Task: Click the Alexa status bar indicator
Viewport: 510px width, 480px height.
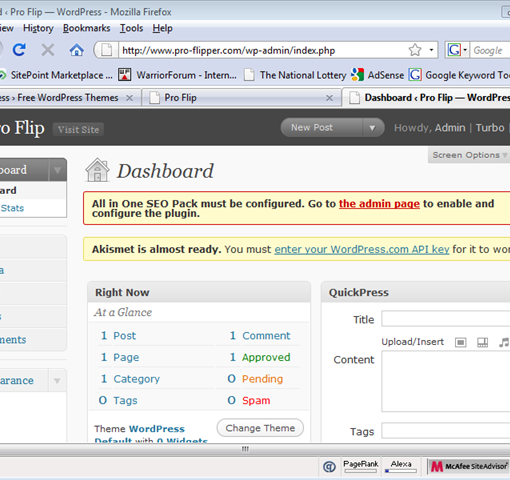Action: click(x=401, y=466)
